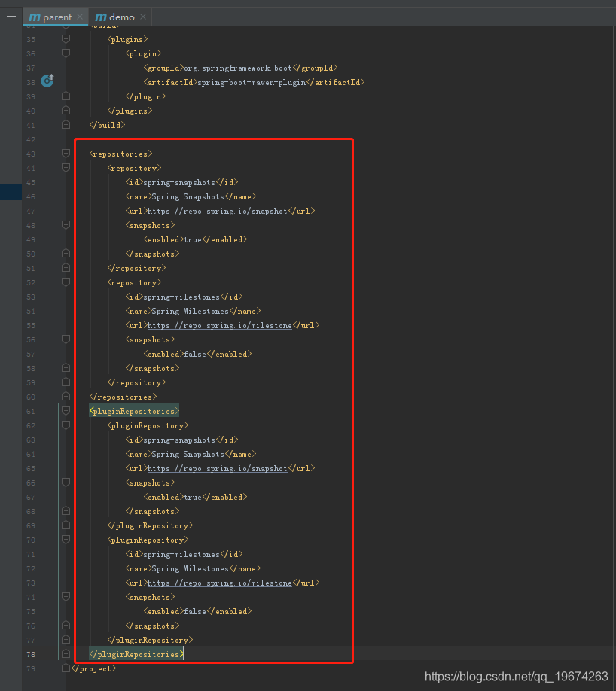Click enabled true value on line 67

click(193, 497)
